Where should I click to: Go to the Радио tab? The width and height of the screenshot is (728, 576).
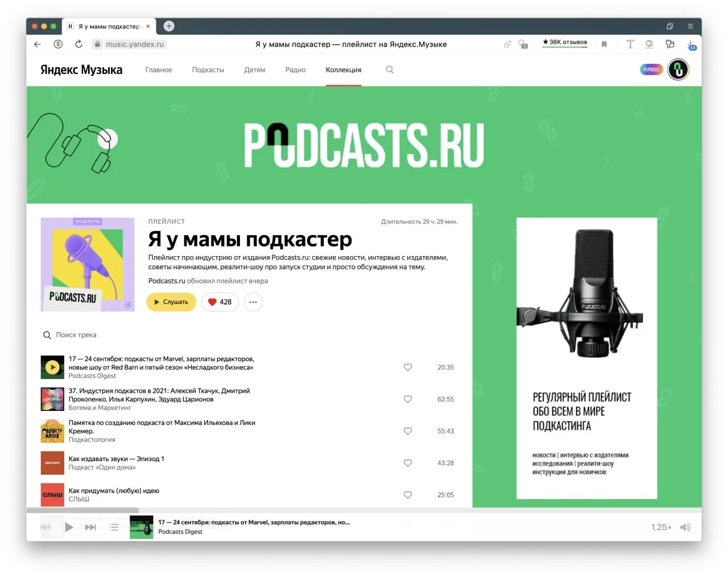pos(295,70)
